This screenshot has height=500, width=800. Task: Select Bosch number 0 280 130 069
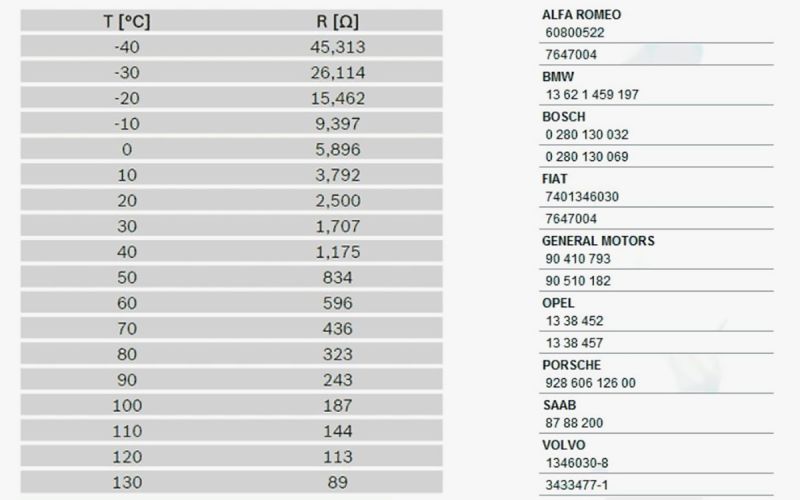click(587, 157)
